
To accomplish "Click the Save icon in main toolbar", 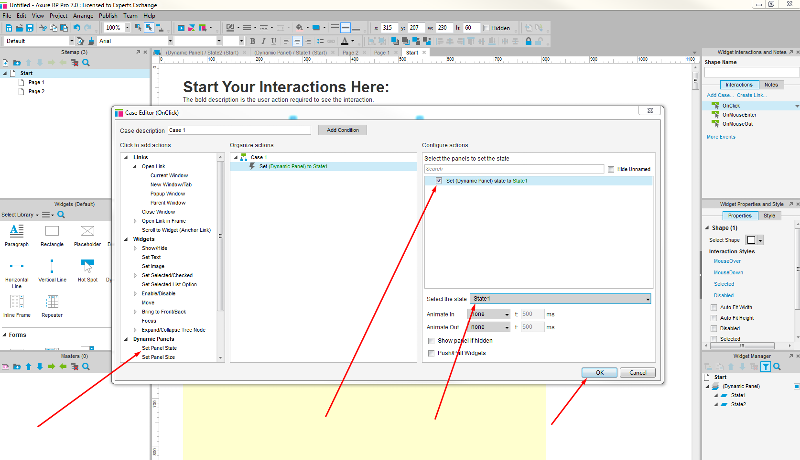I will 29,28.
